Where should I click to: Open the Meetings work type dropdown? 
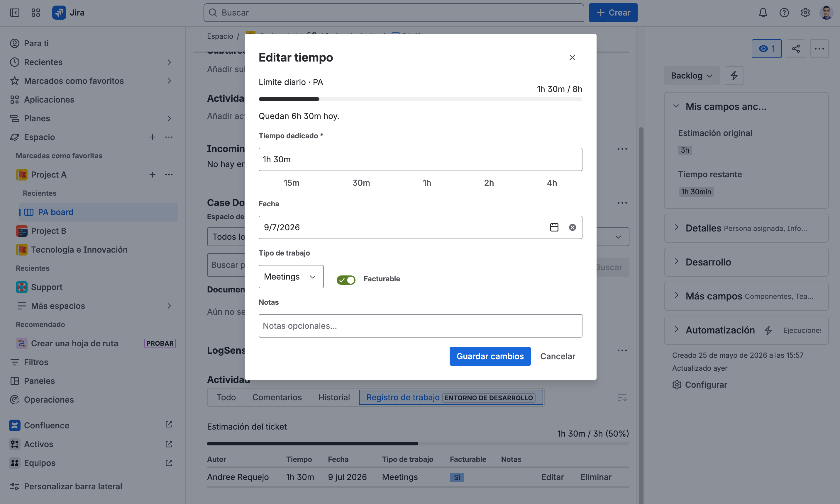tap(291, 276)
